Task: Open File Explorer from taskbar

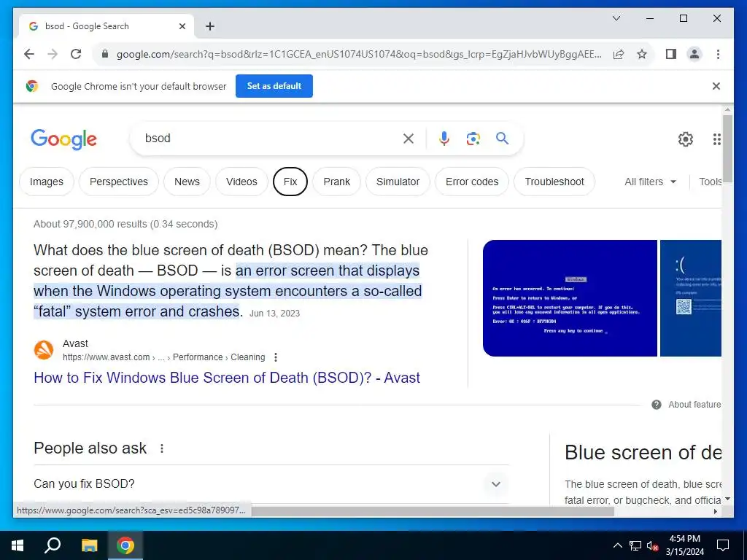Action: (89, 545)
